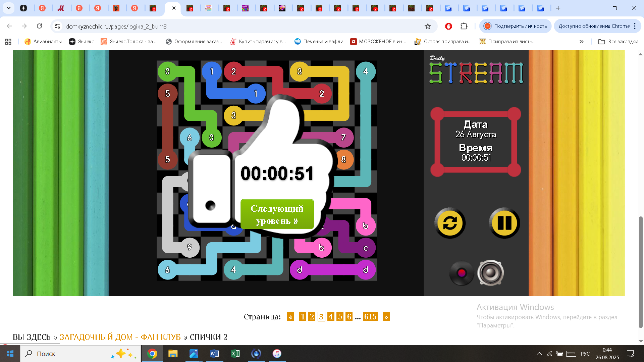Open the ЗАГАДОЧНЫЙ ДОМ - ФАН КЛУБ breadcrumb link

coord(120,337)
